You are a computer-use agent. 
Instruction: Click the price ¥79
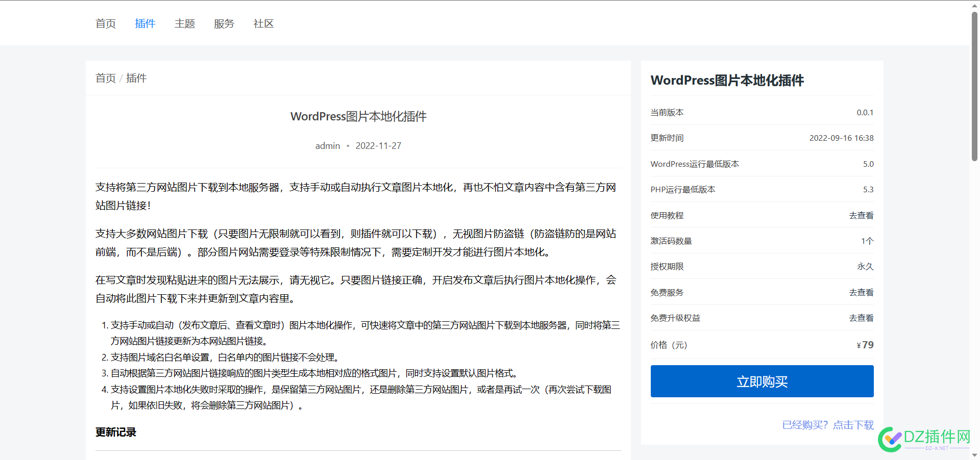(865, 345)
